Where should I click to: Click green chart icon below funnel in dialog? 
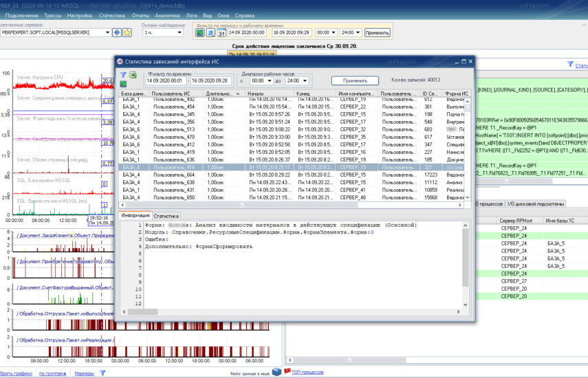123,84
